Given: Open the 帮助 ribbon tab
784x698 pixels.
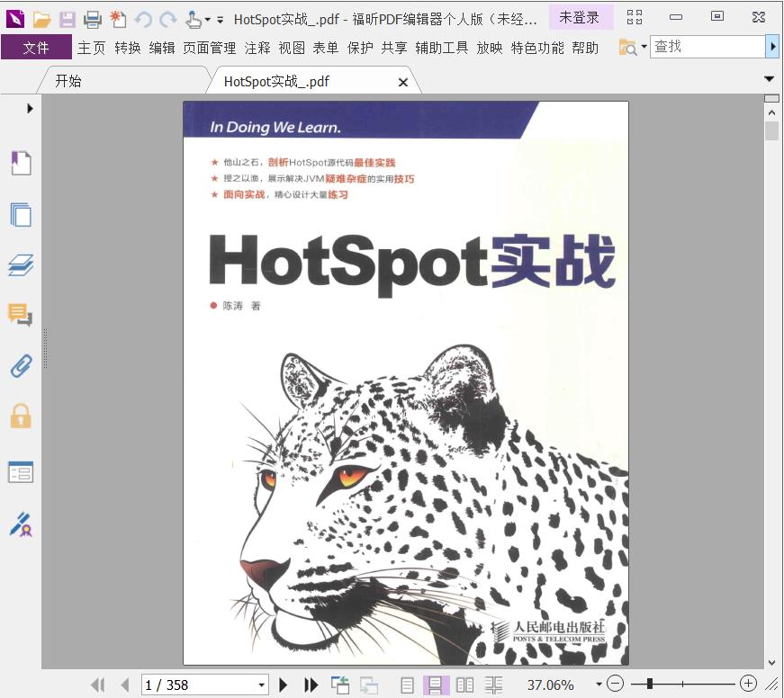Looking at the screenshot, I should [585, 48].
